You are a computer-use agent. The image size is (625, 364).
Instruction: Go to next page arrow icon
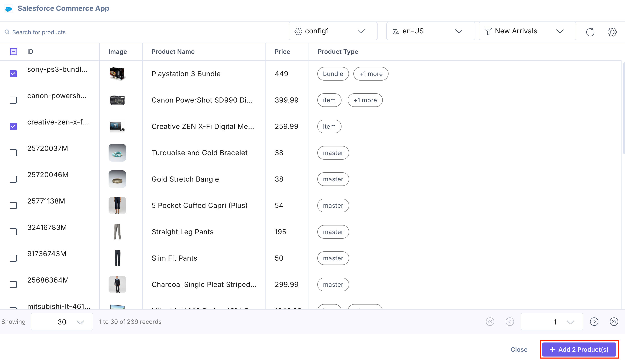[x=594, y=322]
